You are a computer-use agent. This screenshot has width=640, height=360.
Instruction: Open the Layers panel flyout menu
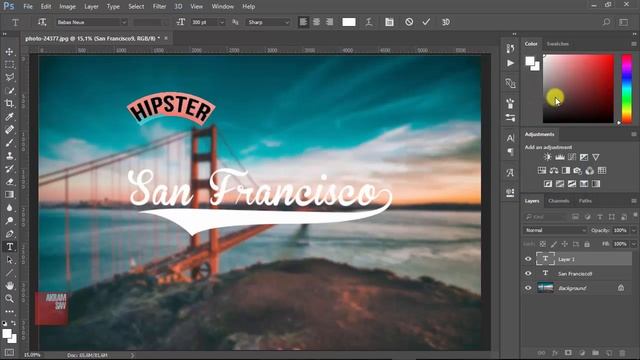pos(634,201)
